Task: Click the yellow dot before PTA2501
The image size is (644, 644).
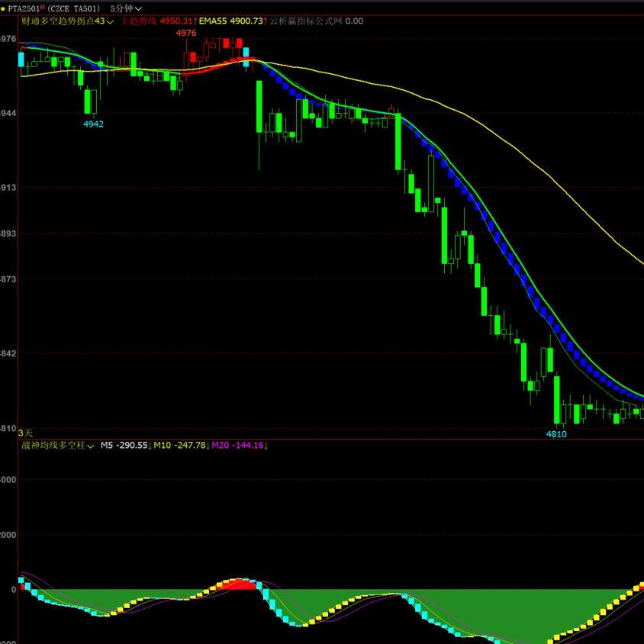Action: [x=3, y=8]
